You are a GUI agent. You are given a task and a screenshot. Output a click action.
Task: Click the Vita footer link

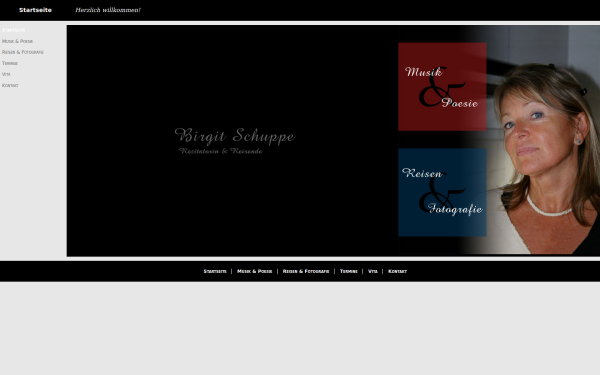[373, 271]
